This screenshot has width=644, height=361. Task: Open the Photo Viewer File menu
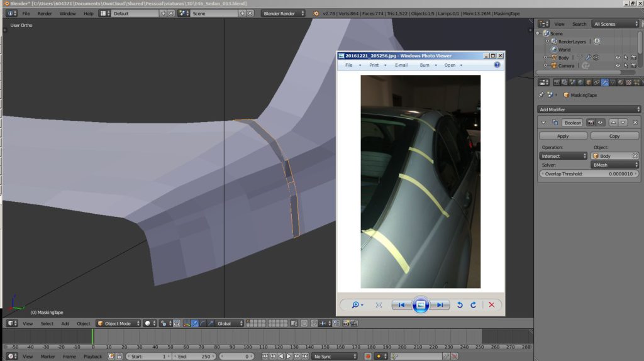(348, 65)
